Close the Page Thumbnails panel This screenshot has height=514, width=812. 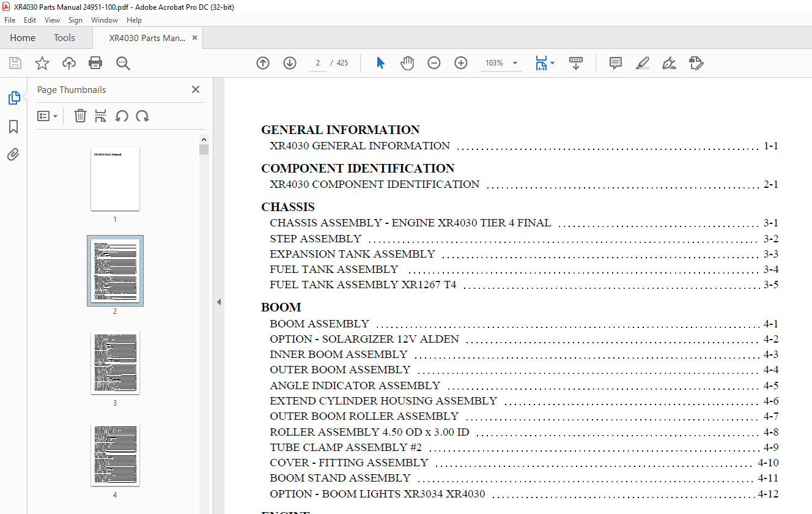coord(196,89)
